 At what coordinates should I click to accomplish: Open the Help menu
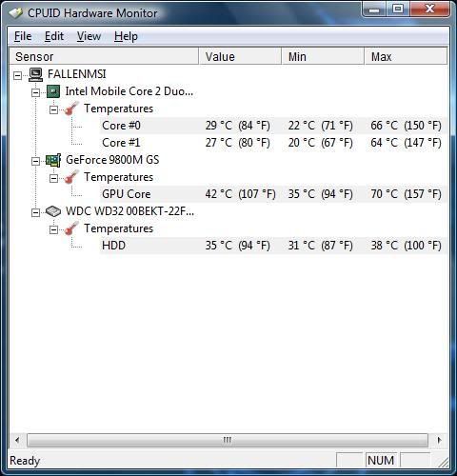point(126,36)
